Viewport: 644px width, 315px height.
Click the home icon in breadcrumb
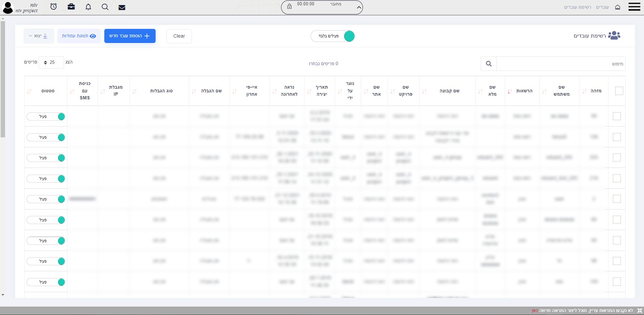click(618, 7)
